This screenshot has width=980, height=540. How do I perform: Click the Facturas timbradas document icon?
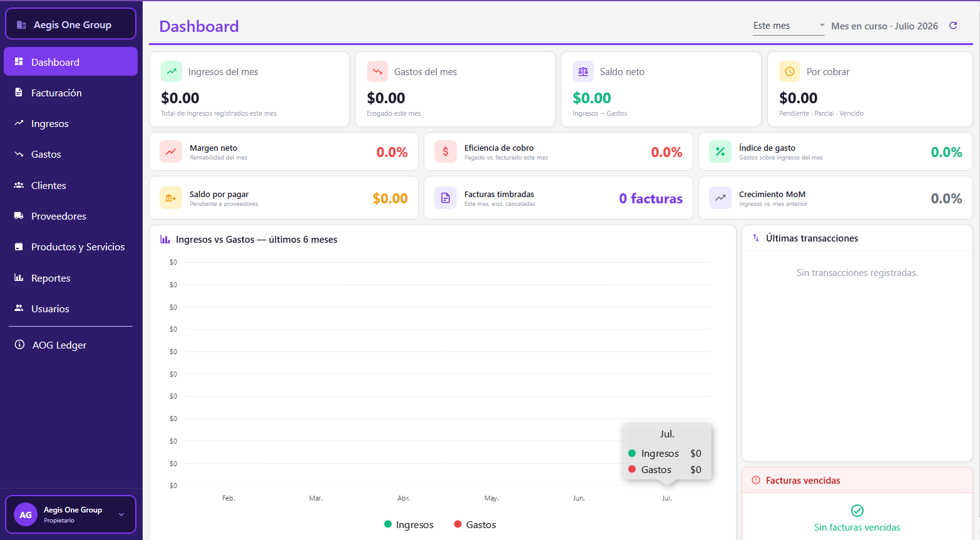click(446, 198)
